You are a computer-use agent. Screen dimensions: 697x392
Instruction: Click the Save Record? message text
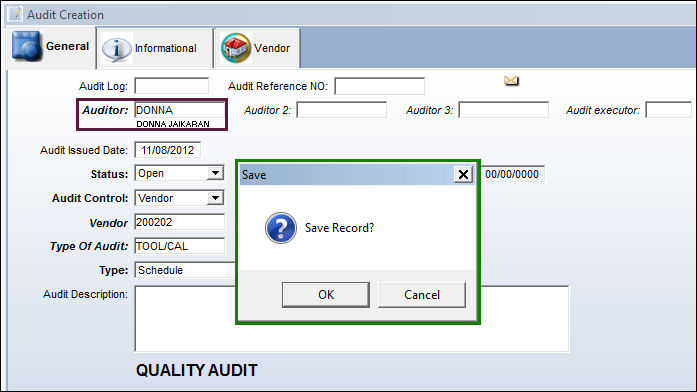tap(339, 228)
